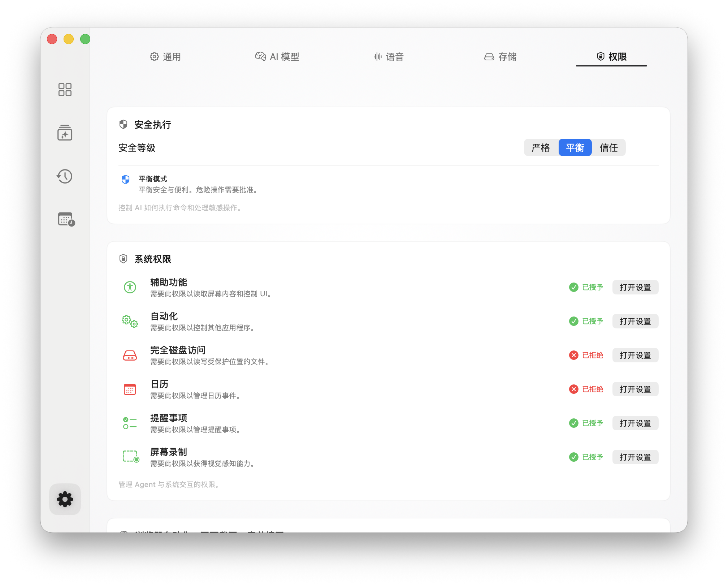Switch to the 存储 tab

[x=500, y=57]
